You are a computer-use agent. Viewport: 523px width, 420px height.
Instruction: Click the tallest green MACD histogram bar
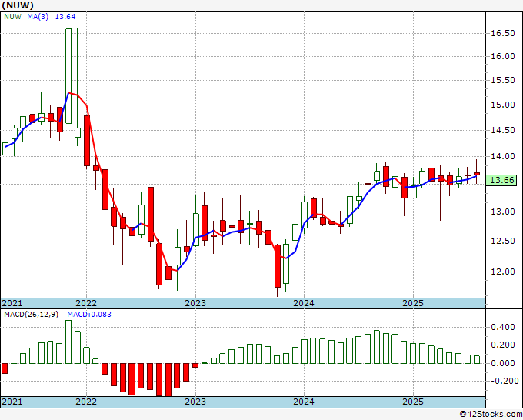68,342
